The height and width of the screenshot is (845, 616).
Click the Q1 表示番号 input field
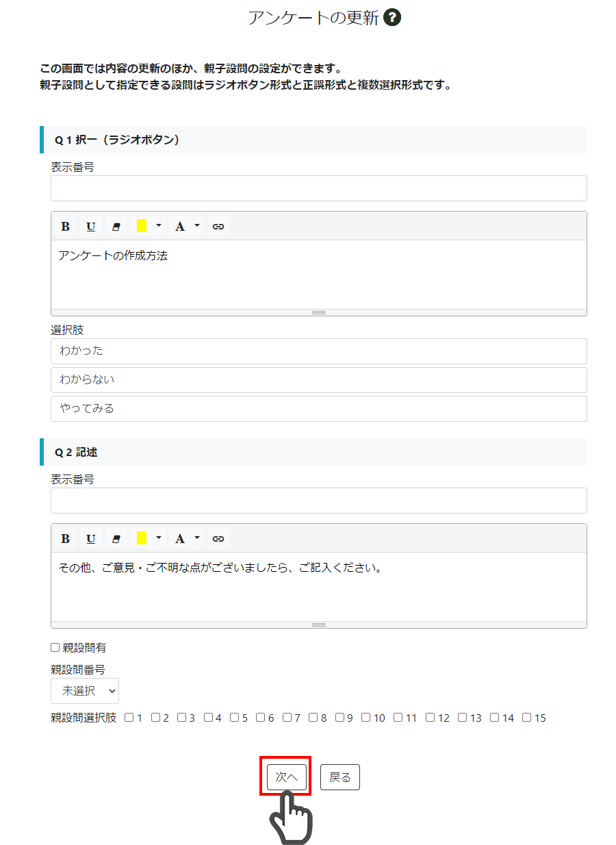tap(319, 188)
